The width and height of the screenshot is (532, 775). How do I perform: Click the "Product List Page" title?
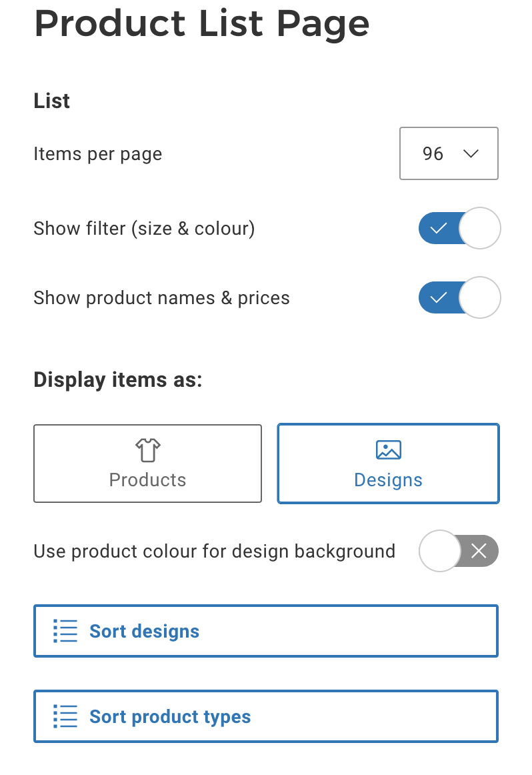click(x=201, y=24)
